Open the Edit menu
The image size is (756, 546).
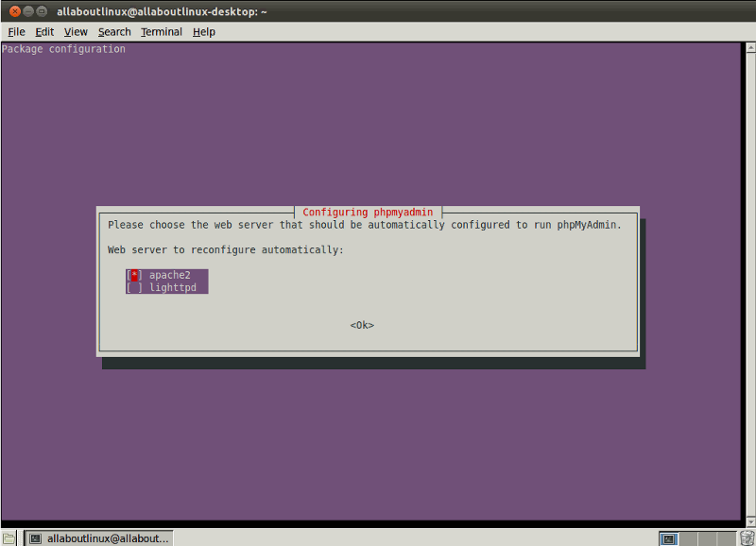pyautogui.click(x=44, y=32)
